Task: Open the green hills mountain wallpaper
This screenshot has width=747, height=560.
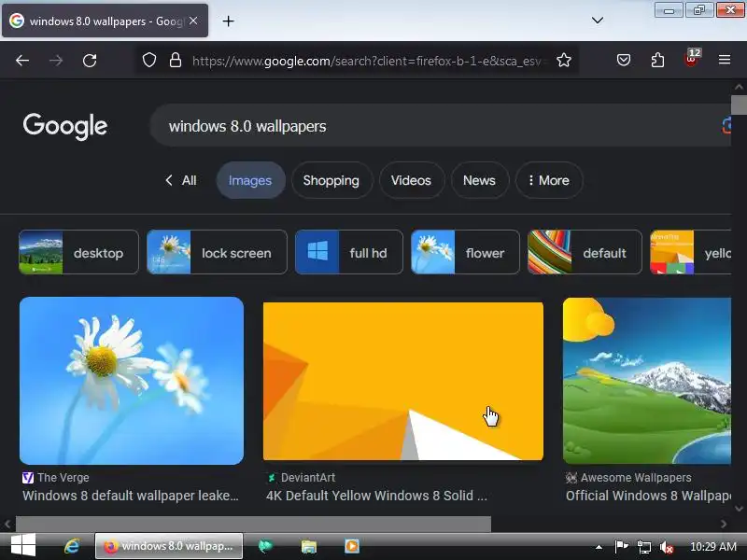Action: pos(647,381)
